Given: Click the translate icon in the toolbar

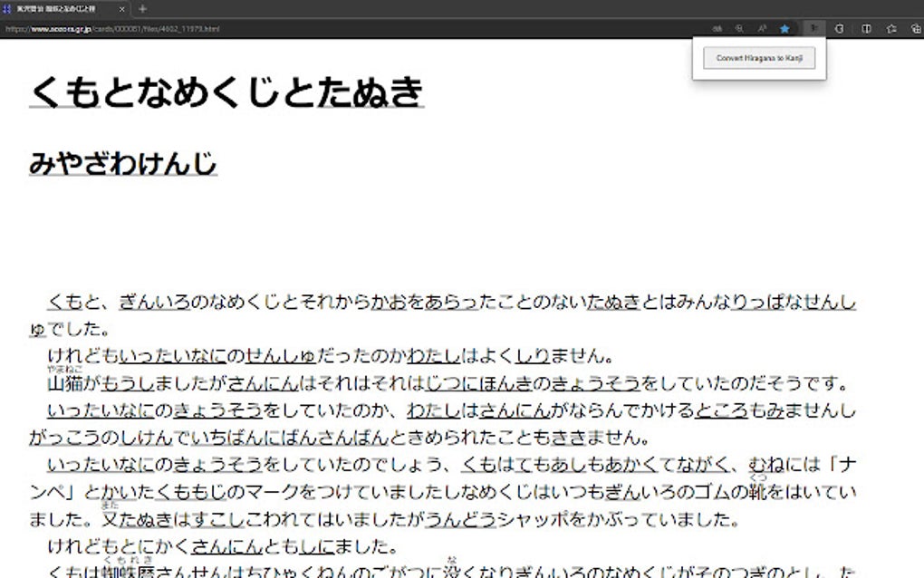Looking at the screenshot, I should (718, 28).
